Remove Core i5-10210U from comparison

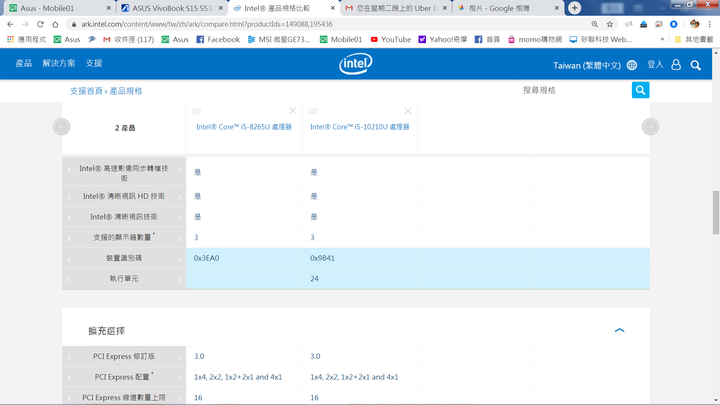[408, 111]
